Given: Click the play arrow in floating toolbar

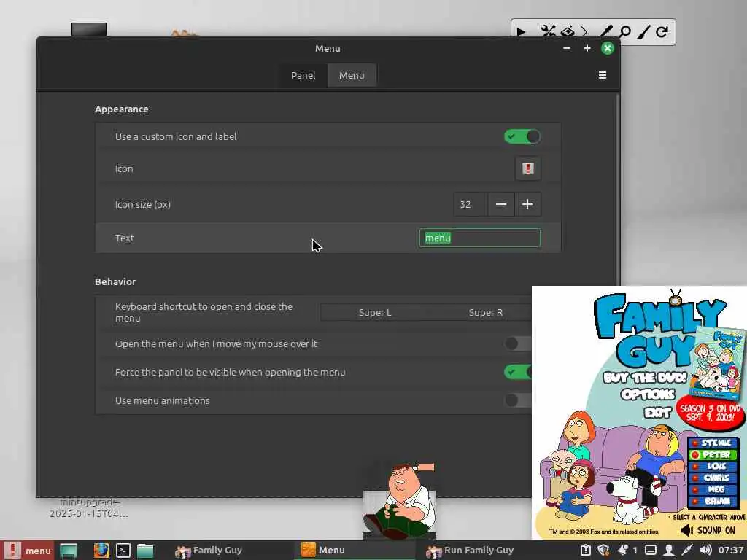Looking at the screenshot, I should pyautogui.click(x=521, y=32).
